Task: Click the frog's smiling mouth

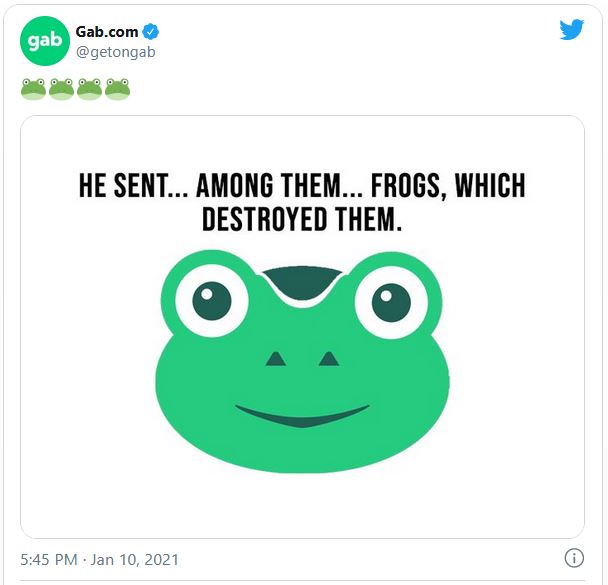Action: (x=302, y=416)
